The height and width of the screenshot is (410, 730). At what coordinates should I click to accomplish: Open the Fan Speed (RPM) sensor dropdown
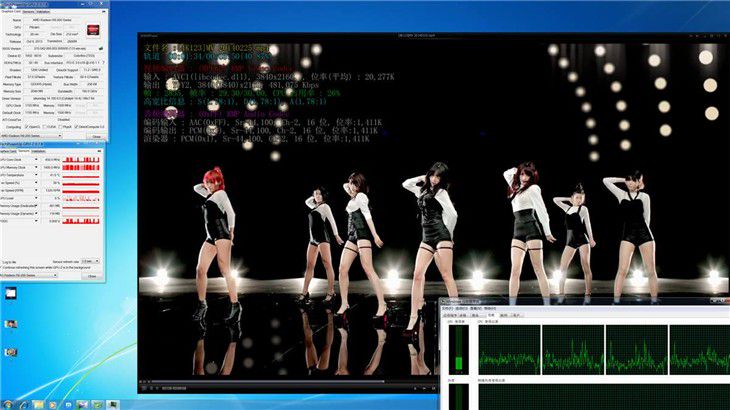(x=36, y=190)
